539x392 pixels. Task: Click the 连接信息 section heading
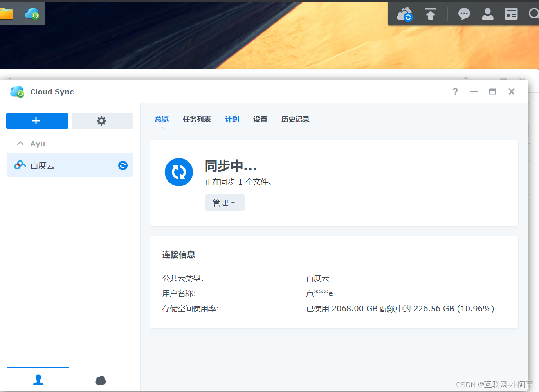pyautogui.click(x=178, y=255)
